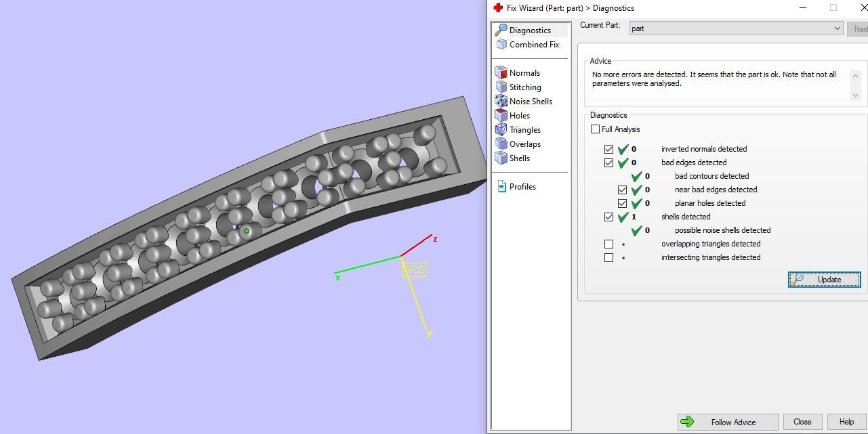Open the Current Part dropdown
The image size is (868, 434).
pyautogui.click(x=736, y=28)
